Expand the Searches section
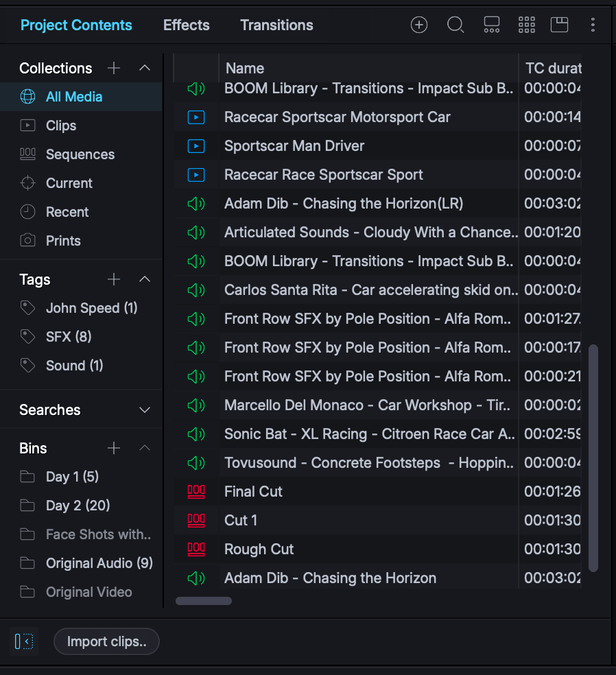 pos(145,410)
